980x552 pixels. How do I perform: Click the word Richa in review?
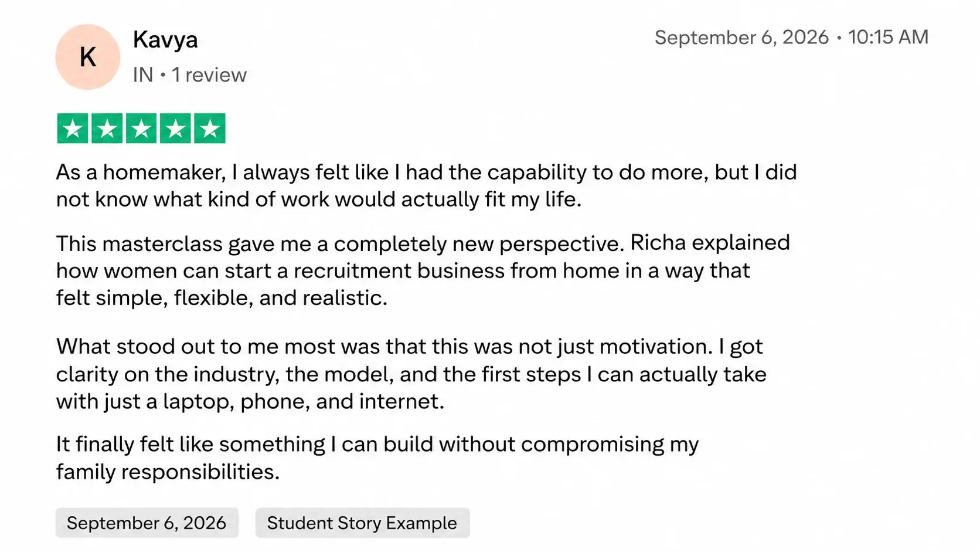click(x=658, y=243)
